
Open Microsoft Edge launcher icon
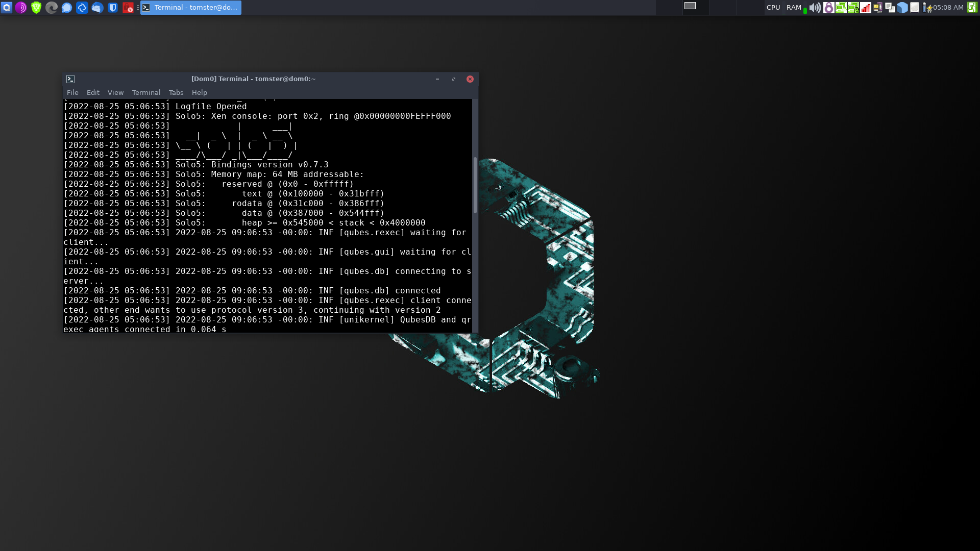pos(52,8)
